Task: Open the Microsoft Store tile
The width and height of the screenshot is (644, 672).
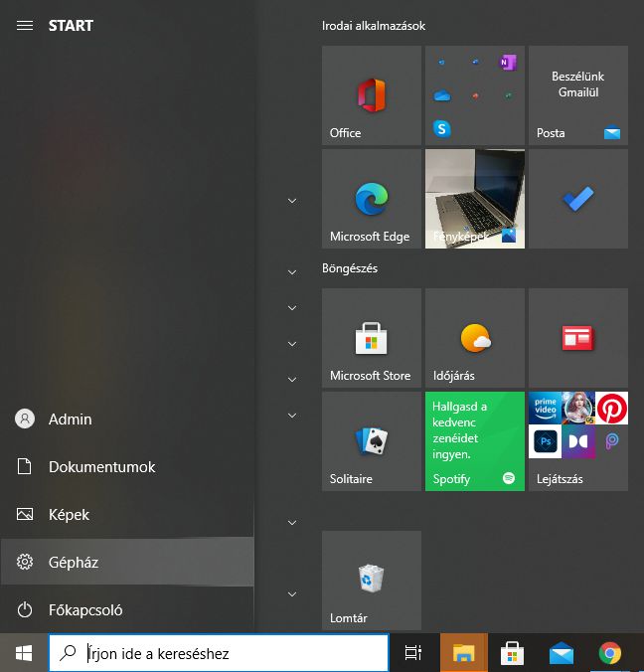Action: pos(372,338)
